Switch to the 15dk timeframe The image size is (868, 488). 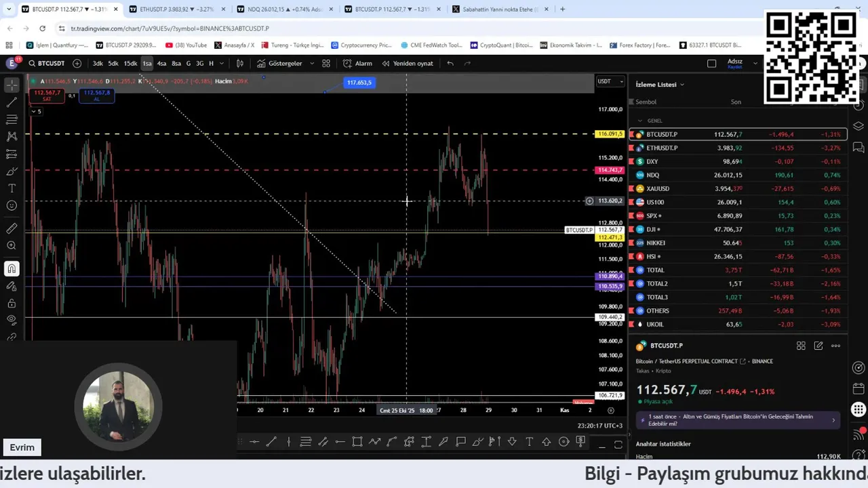(x=130, y=63)
